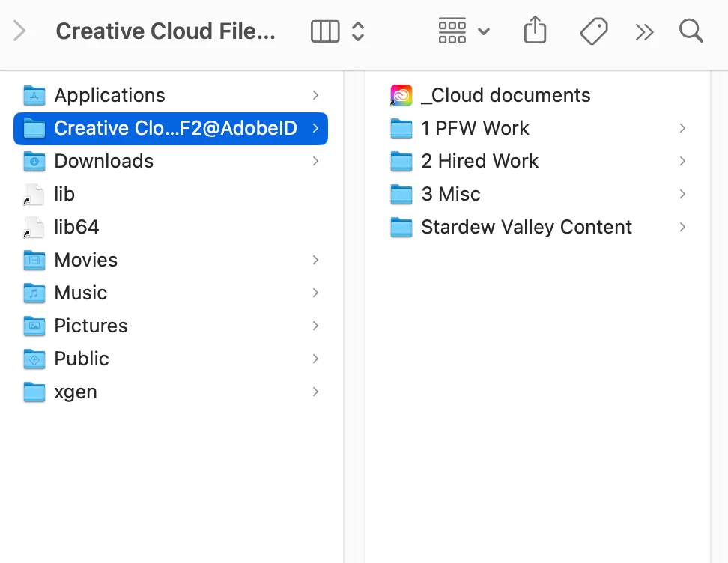Open view options up-down chevron
The image size is (728, 563).
point(357,31)
